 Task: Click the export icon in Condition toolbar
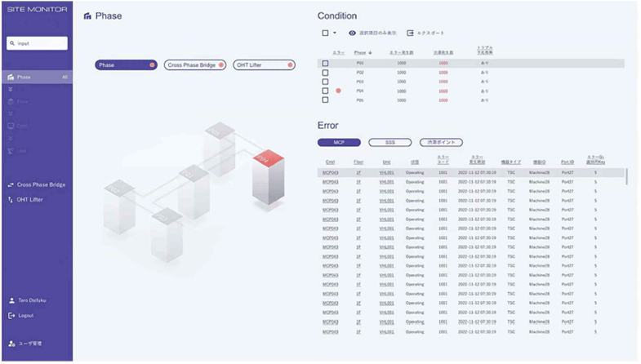pyautogui.click(x=410, y=33)
